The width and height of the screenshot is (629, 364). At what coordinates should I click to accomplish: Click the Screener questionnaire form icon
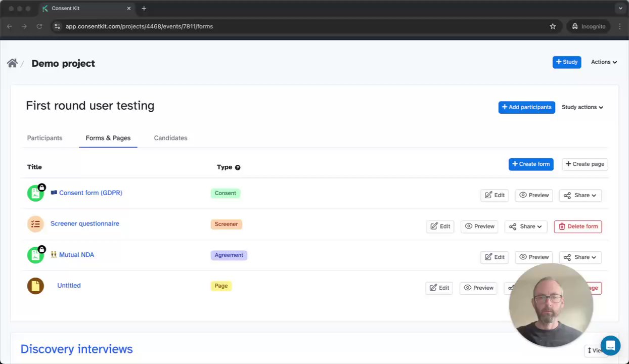(35, 224)
